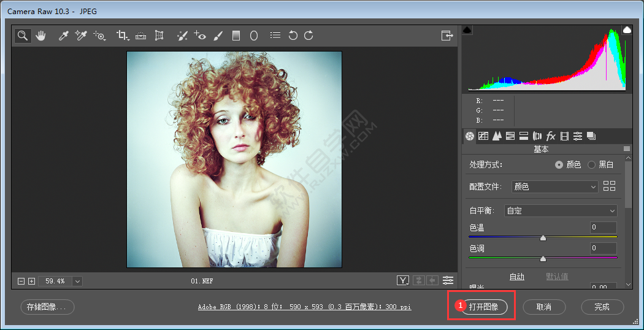Click the 色调 tint value field

click(x=604, y=248)
